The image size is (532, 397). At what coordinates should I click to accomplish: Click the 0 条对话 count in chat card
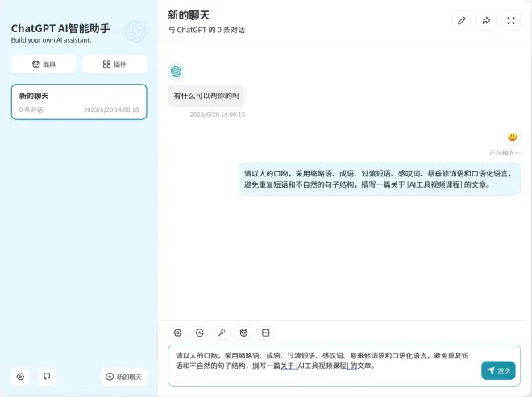coord(31,110)
